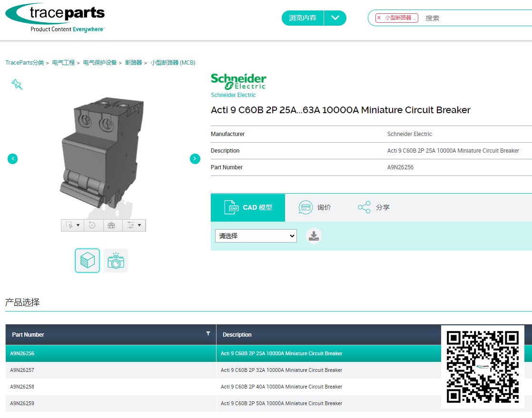
Task: Open the Schneider Electric manufacturer link
Action: coord(233,95)
